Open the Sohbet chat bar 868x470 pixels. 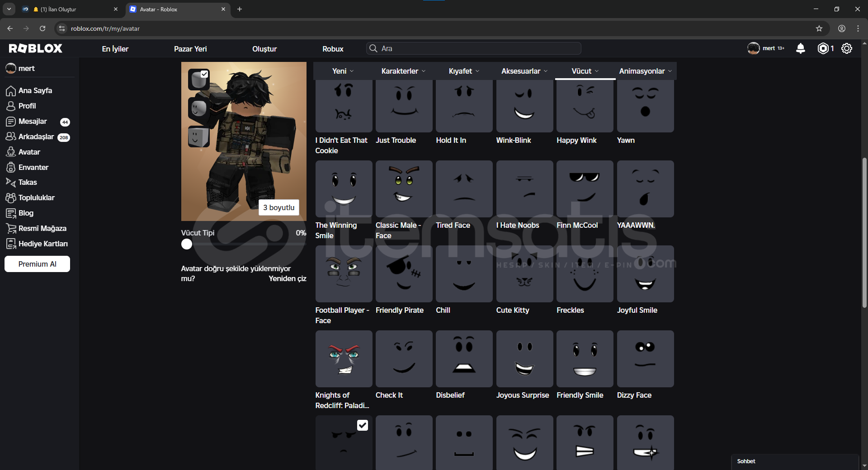795,461
